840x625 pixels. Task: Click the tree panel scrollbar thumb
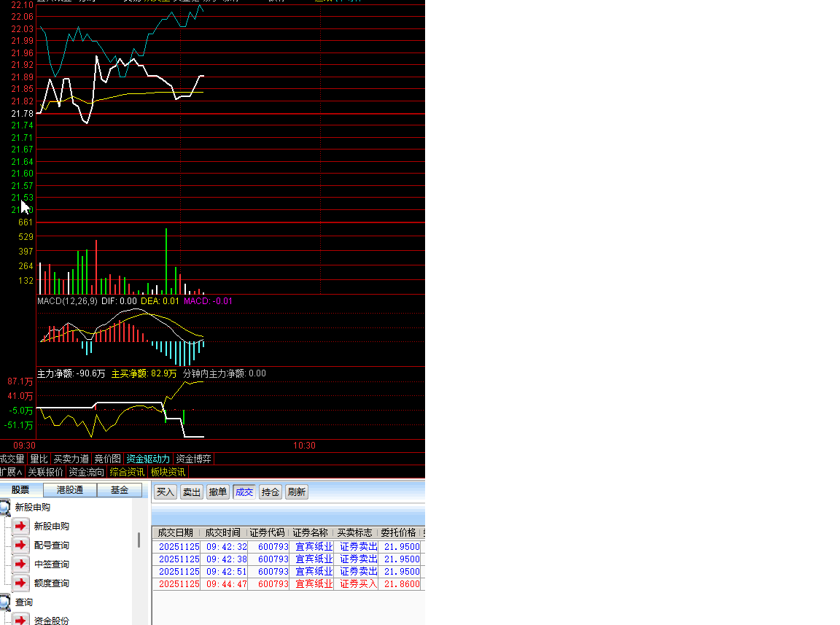tap(139, 540)
